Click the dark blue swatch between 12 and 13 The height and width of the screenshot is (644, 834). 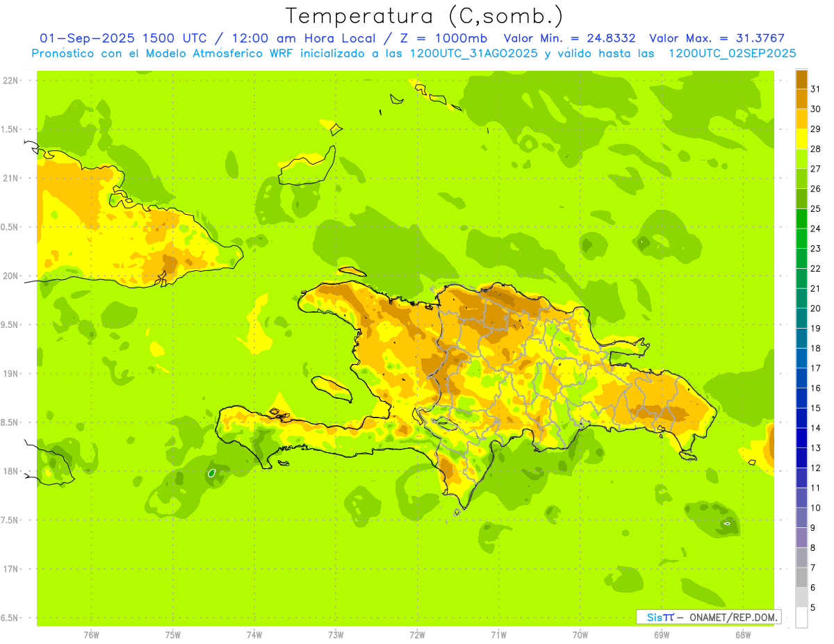pyautogui.click(x=801, y=458)
